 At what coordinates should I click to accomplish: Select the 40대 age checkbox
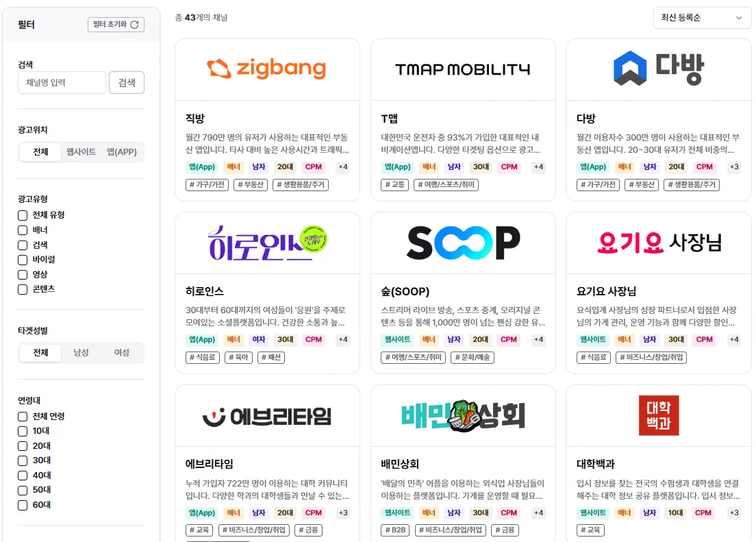point(23,476)
